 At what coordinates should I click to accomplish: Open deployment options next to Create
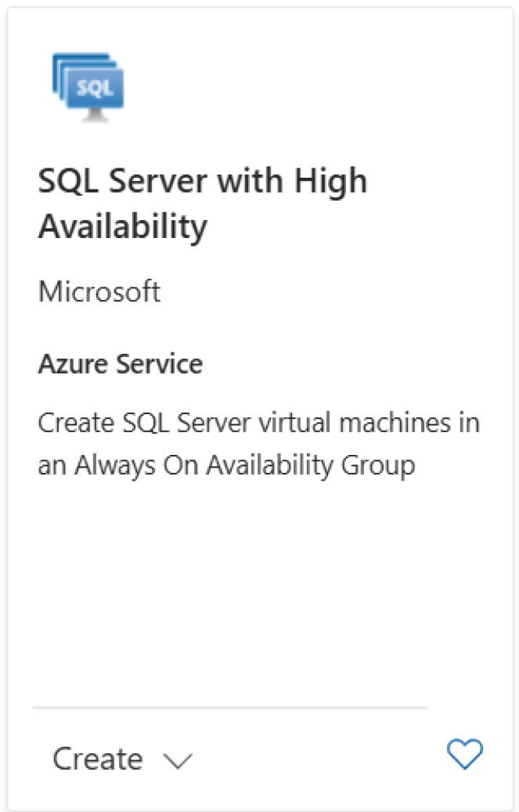(178, 760)
